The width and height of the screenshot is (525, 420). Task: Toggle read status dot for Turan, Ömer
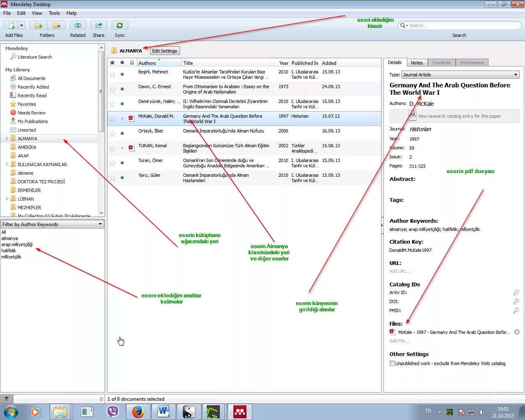pyautogui.click(x=122, y=163)
